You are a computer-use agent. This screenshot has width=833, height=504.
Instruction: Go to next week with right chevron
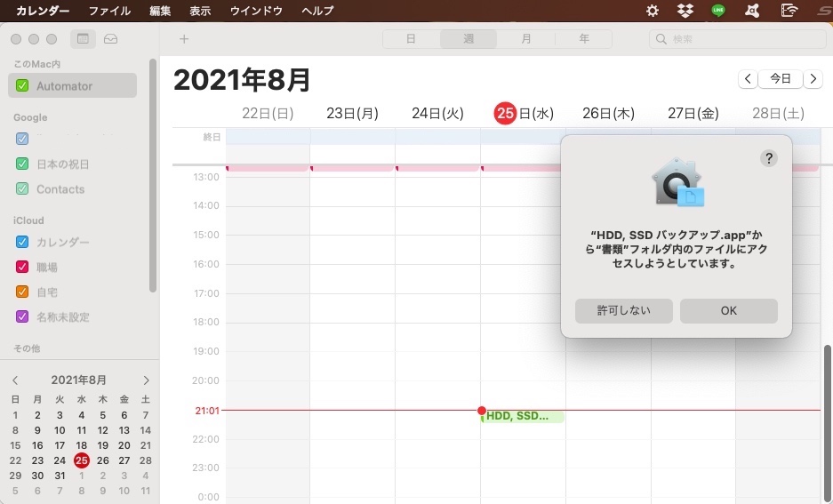point(813,79)
